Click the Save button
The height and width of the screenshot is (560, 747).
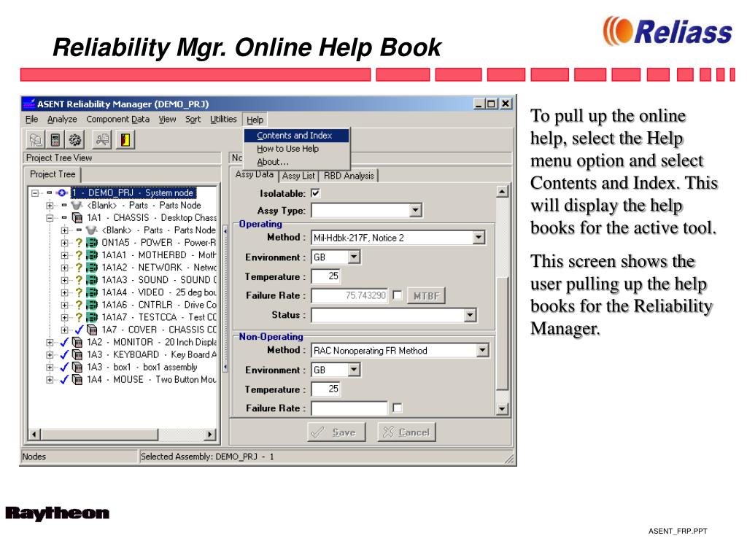pos(336,432)
